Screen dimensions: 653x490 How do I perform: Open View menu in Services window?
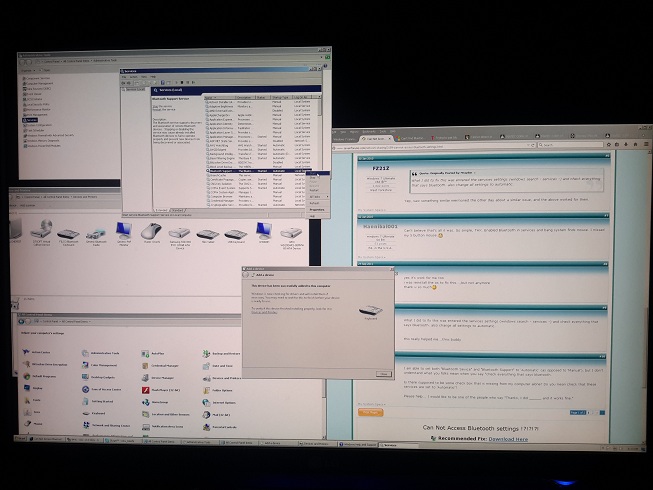coord(144,77)
